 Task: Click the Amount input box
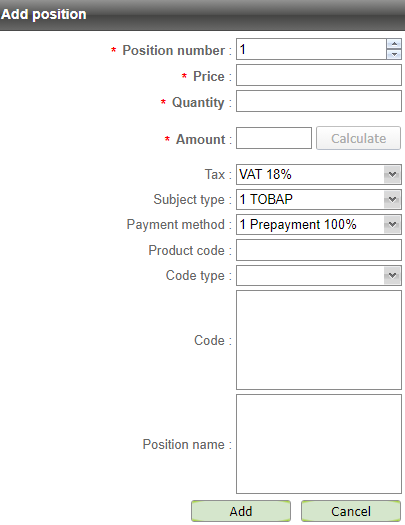pyautogui.click(x=274, y=138)
